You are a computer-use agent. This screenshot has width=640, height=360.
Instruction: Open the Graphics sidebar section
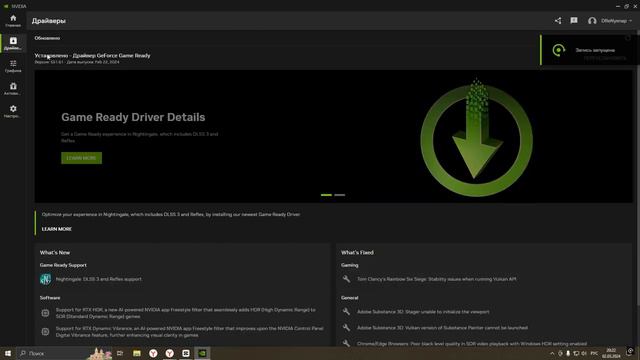point(13,66)
